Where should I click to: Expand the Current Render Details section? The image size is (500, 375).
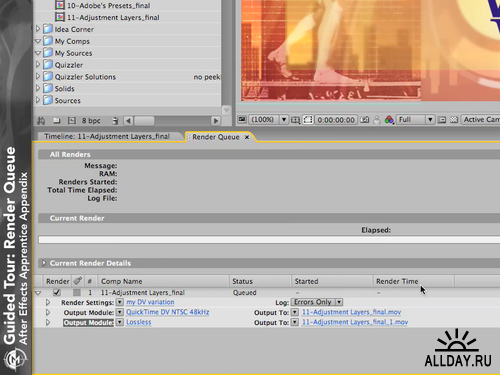tap(44, 263)
